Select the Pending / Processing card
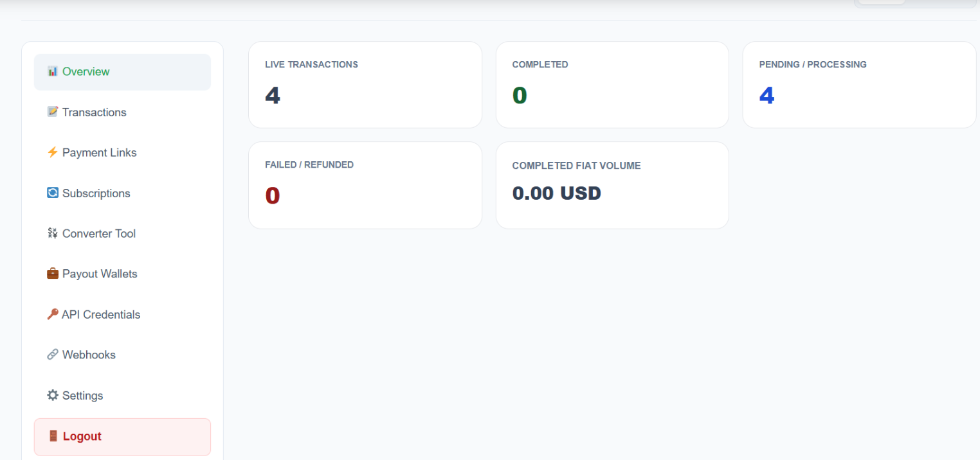 point(859,85)
